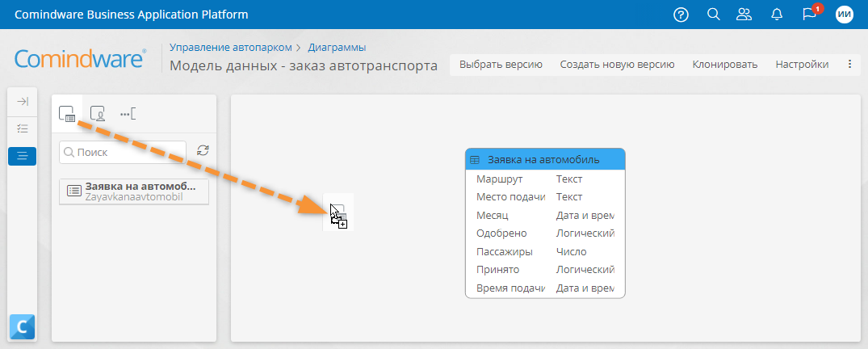Open Управление автопарком breadcrumb
Image resolution: width=868 pixels, height=349 pixels.
[x=230, y=48]
